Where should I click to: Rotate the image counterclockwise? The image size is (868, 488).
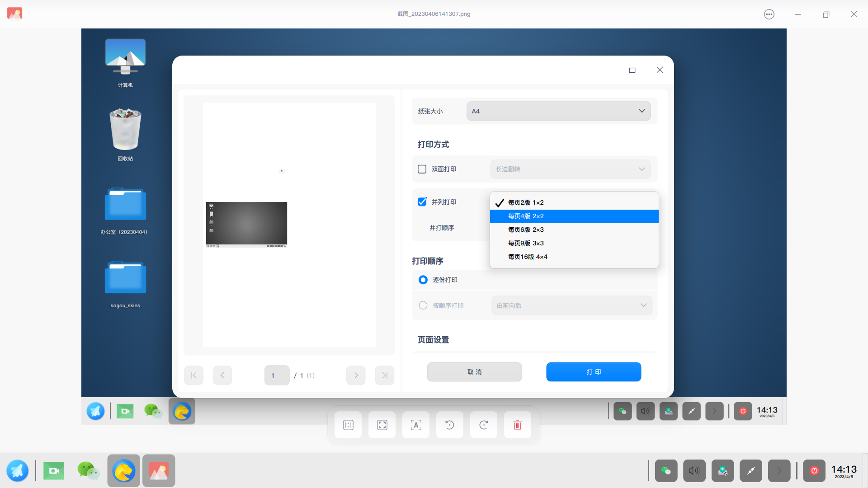tap(449, 425)
